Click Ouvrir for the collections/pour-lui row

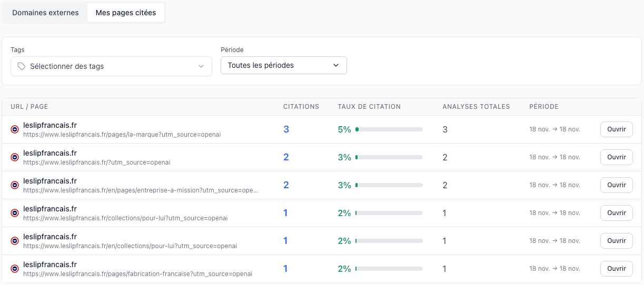[x=617, y=213]
